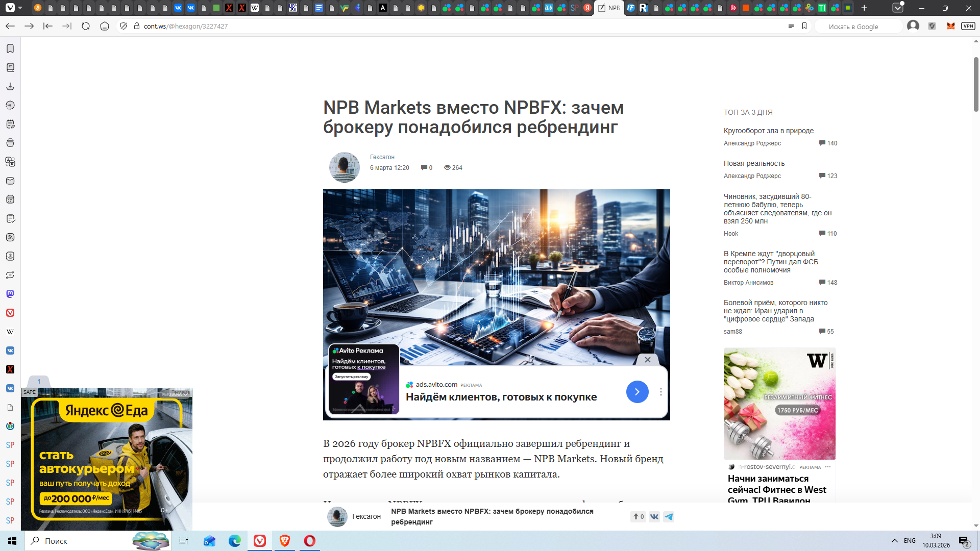The width and height of the screenshot is (980, 551).
Task: Go to browser home page
Action: click(105, 26)
